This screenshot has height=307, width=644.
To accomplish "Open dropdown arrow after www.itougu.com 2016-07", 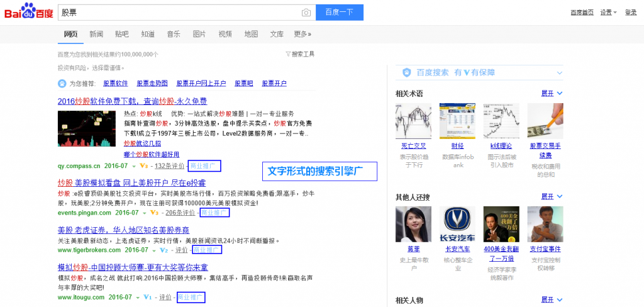I will pyautogui.click(x=138, y=298).
